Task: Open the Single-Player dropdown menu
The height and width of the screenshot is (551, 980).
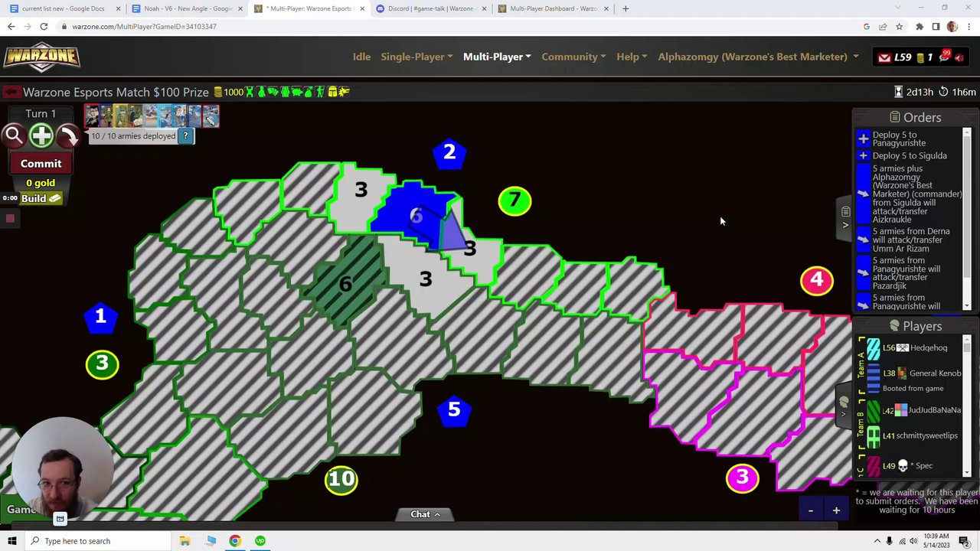Action: [416, 57]
